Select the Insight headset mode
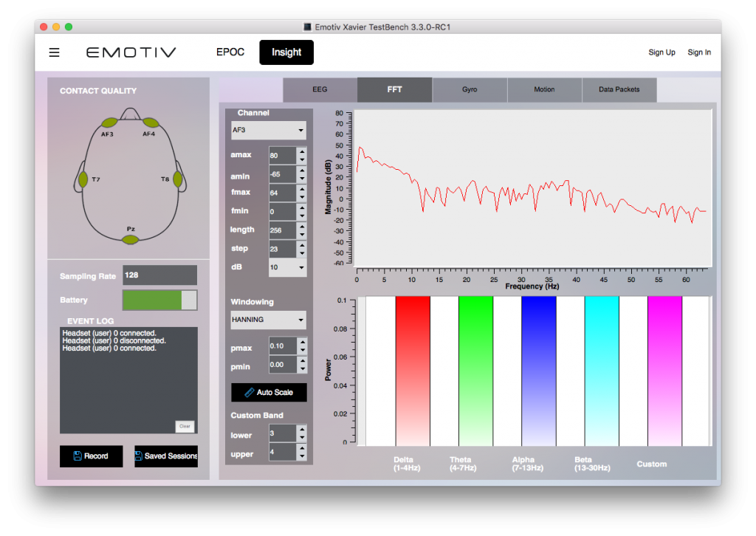Viewport: 756px width, 536px height. (x=286, y=52)
